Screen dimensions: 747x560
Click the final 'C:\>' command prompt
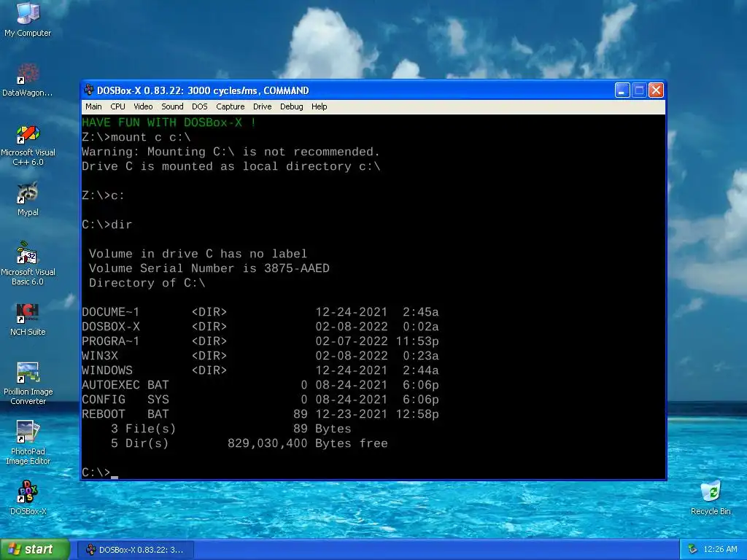[96, 472]
